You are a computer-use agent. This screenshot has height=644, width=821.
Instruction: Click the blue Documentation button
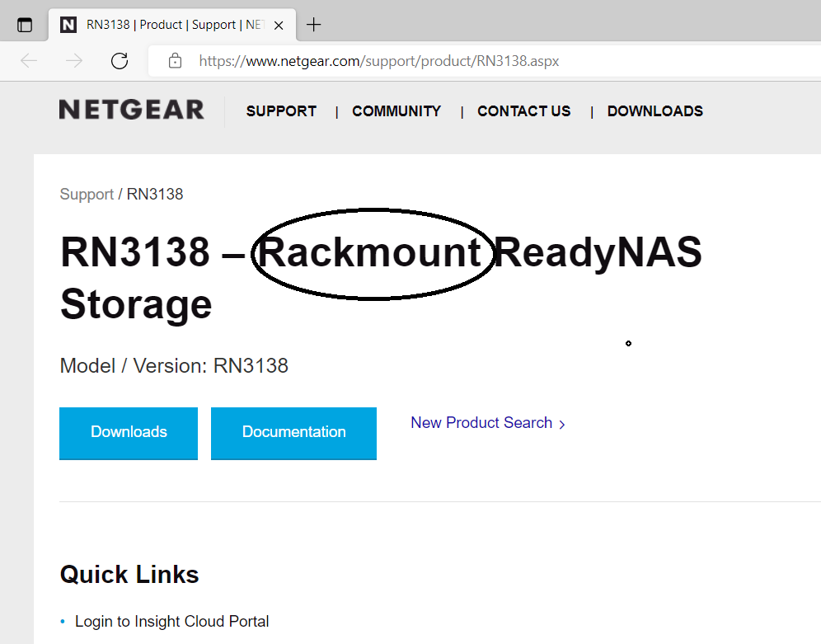coord(293,433)
